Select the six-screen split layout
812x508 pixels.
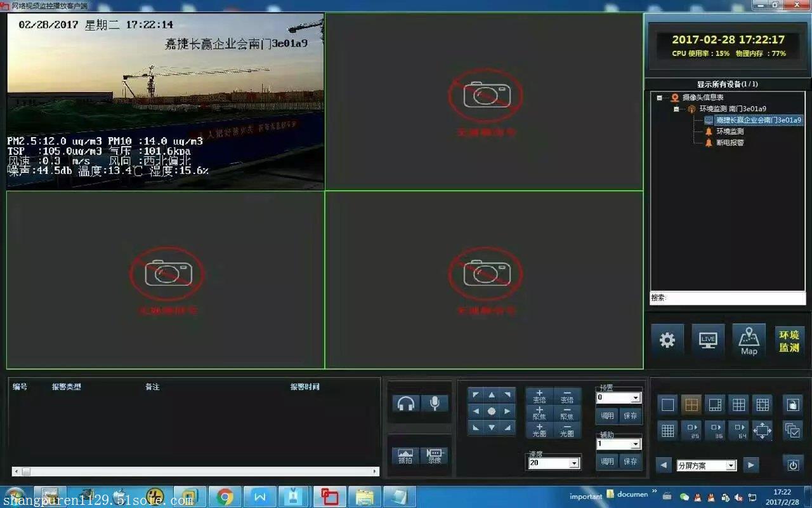coord(715,404)
